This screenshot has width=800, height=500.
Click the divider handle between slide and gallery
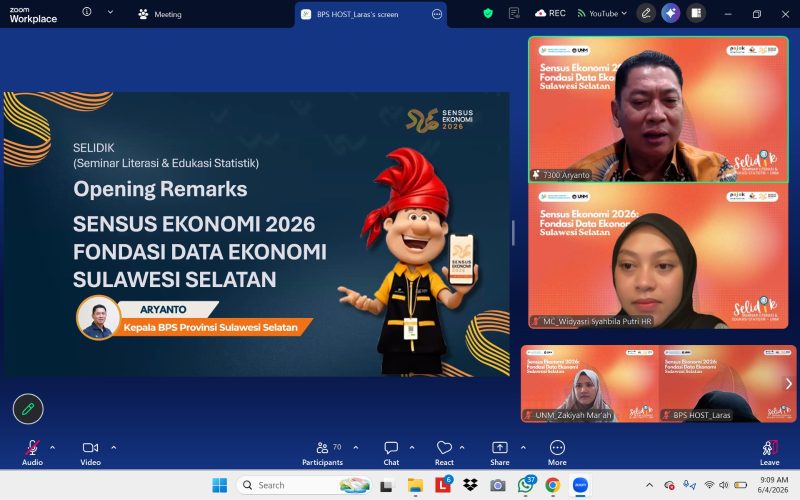[513, 233]
